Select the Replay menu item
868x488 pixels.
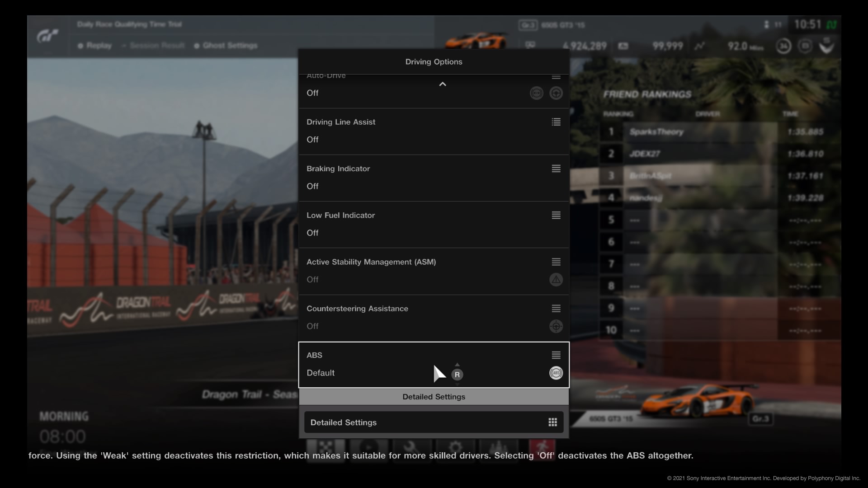coord(99,46)
